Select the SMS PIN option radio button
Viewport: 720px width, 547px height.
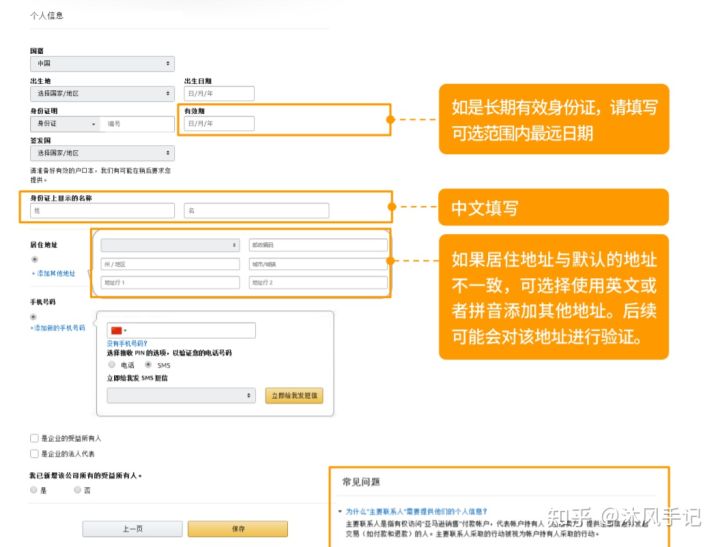[148, 365]
